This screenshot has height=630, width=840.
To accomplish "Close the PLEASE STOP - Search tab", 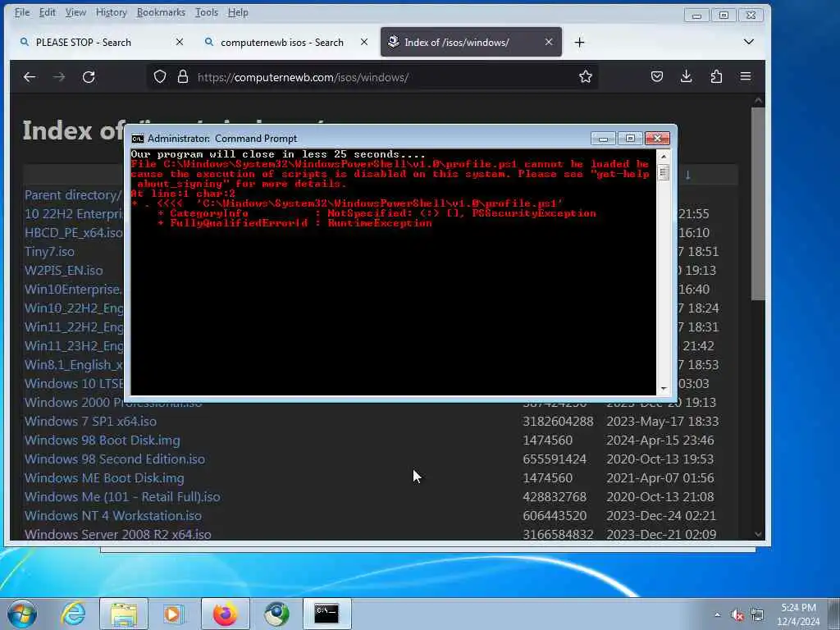I will 180,42.
